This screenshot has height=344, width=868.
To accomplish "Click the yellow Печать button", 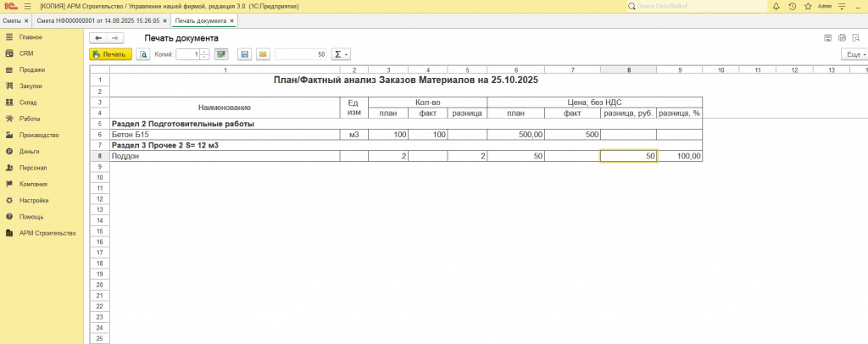I will click(x=111, y=54).
